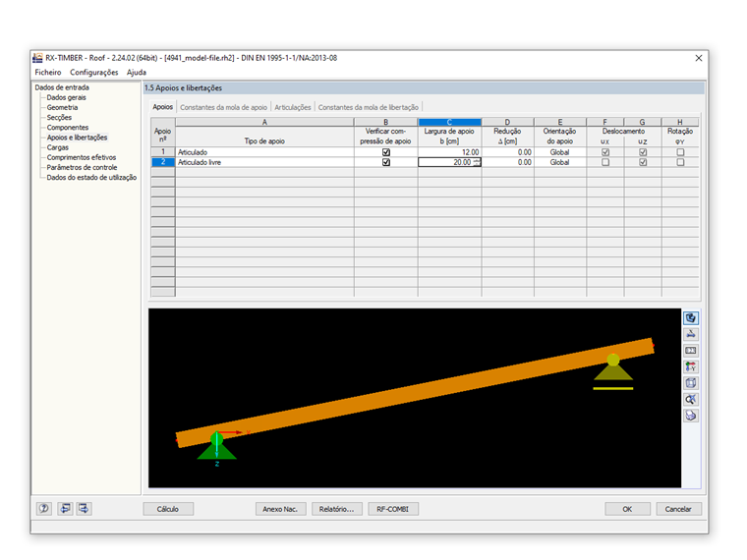
Task: Close the RX-TIMBER window
Action: coord(699,58)
